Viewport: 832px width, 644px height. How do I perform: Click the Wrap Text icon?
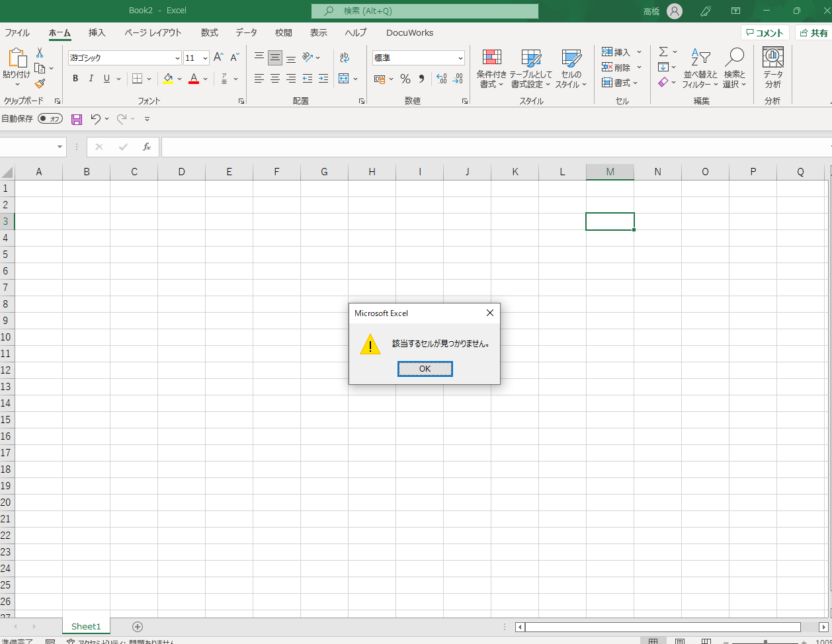pyautogui.click(x=345, y=58)
